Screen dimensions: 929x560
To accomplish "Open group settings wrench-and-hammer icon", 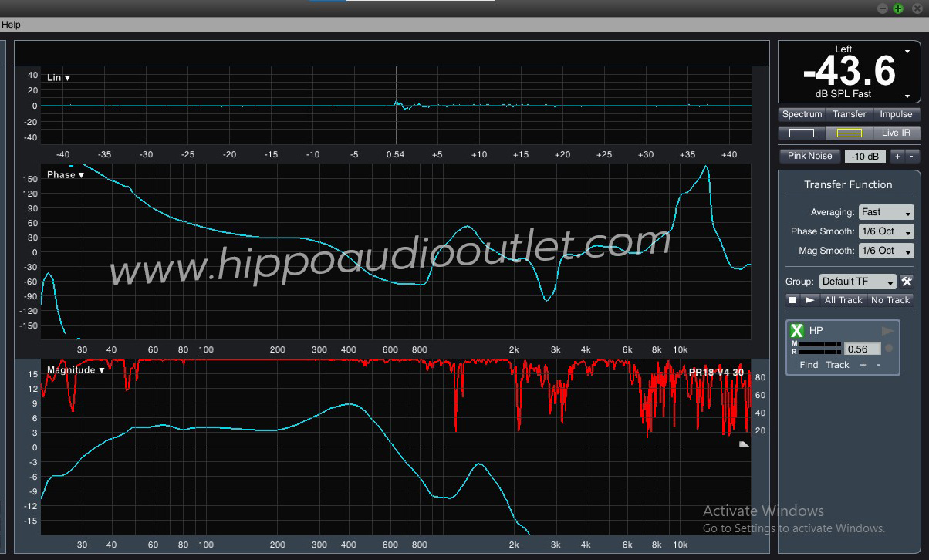I will coord(907,282).
